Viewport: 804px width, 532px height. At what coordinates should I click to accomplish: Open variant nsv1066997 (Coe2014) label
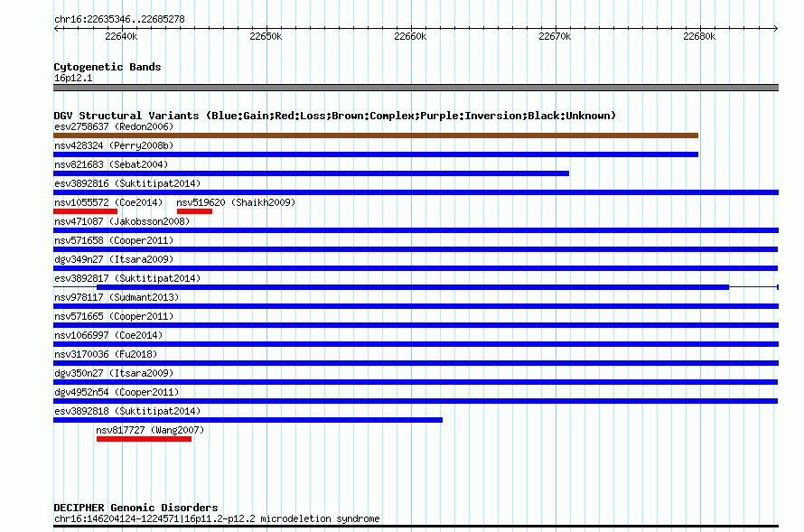(108, 335)
